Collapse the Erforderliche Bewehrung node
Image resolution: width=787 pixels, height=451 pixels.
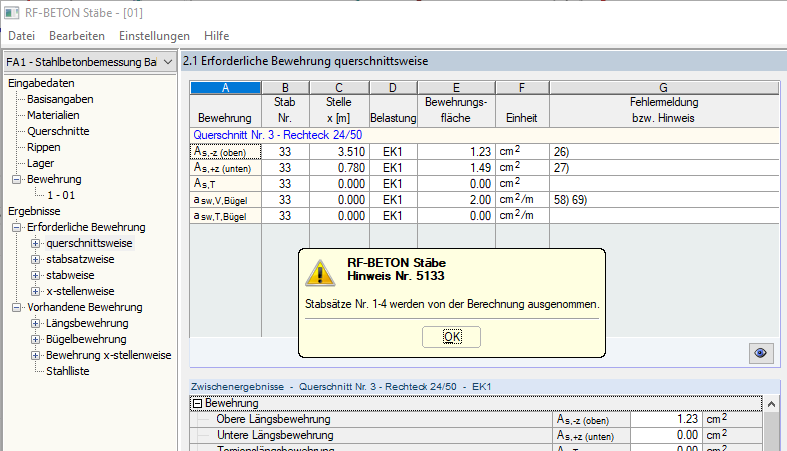click(17, 227)
